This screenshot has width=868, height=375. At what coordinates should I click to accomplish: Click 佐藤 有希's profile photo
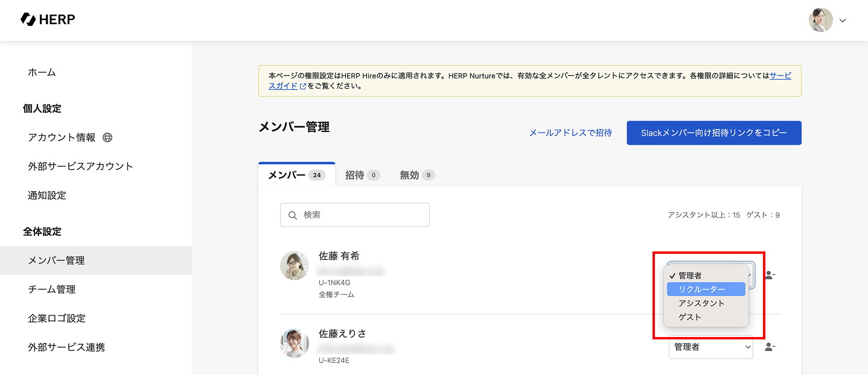(295, 266)
